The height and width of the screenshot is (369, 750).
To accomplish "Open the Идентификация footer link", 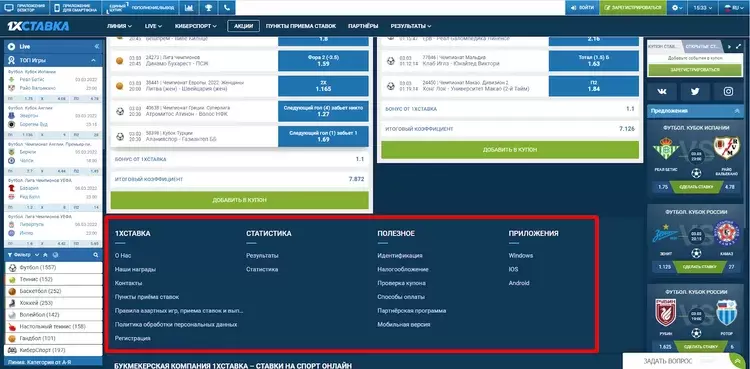I will pos(400,256).
